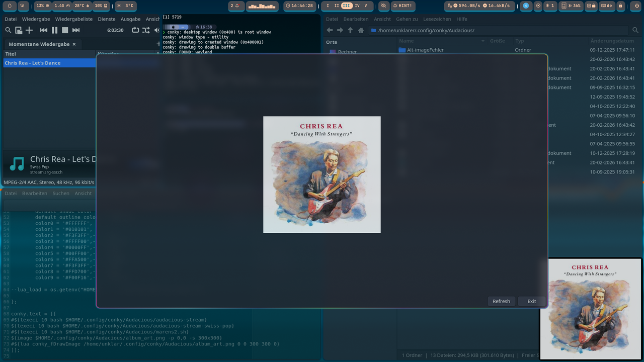The width and height of the screenshot is (644, 362).
Task: Open Dienste menu in Audacious
Action: (x=107, y=19)
